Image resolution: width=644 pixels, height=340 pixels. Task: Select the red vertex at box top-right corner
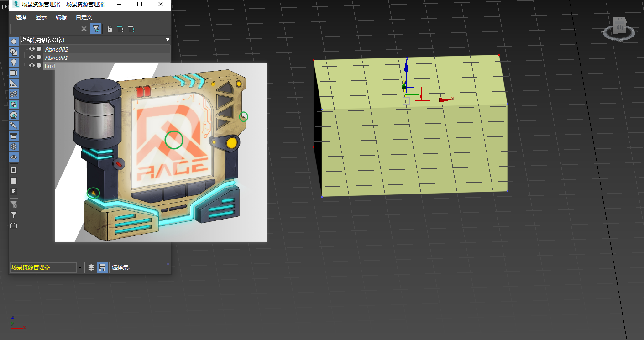point(499,55)
